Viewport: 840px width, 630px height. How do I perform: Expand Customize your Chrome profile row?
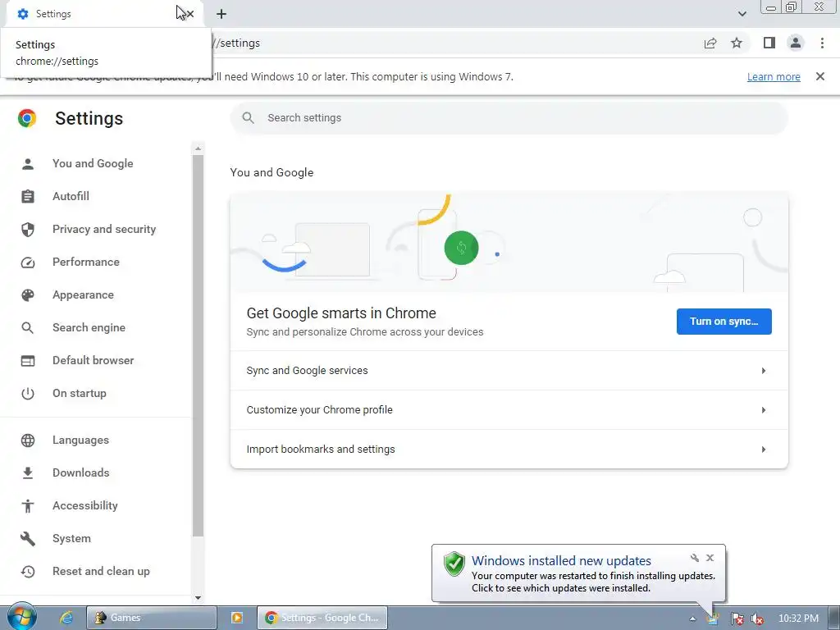click(x=509, y=410)
